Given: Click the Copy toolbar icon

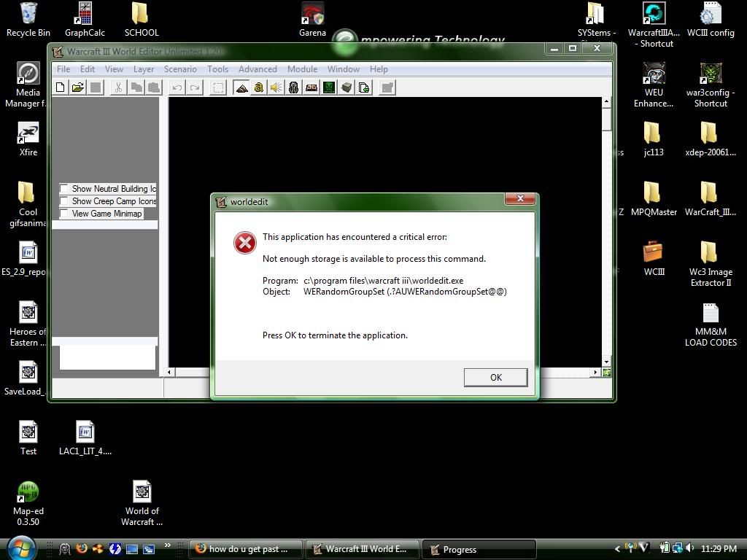Looking at the screenshot, I should [136, 87].
